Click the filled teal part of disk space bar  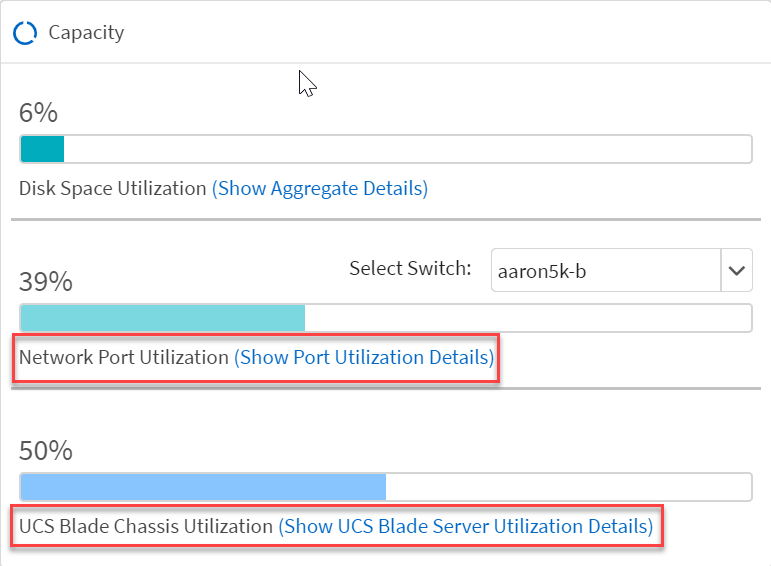coord(42,150)
